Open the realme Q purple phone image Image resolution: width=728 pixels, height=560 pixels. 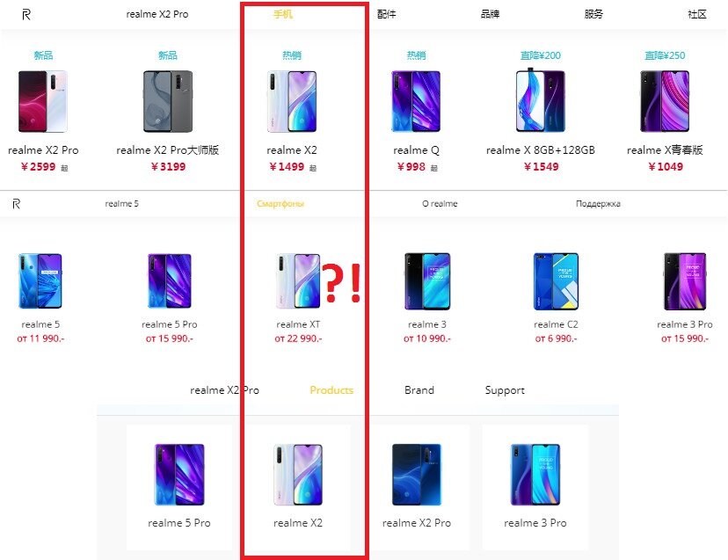pos(416,101)
